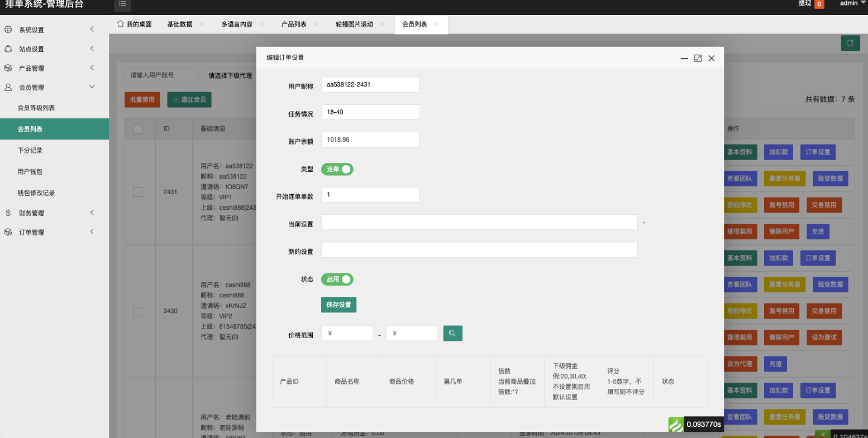Open the admin user dropdown
Viewport: 868px width, 438px height.
tap(852, 3)
